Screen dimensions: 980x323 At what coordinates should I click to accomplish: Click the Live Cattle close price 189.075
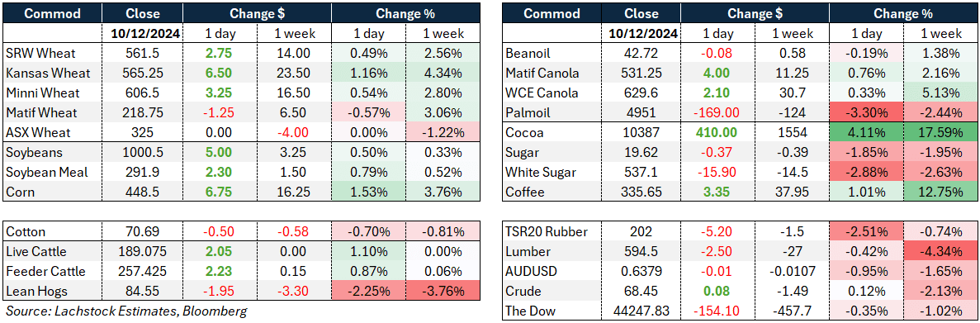[x=143, y=252]
